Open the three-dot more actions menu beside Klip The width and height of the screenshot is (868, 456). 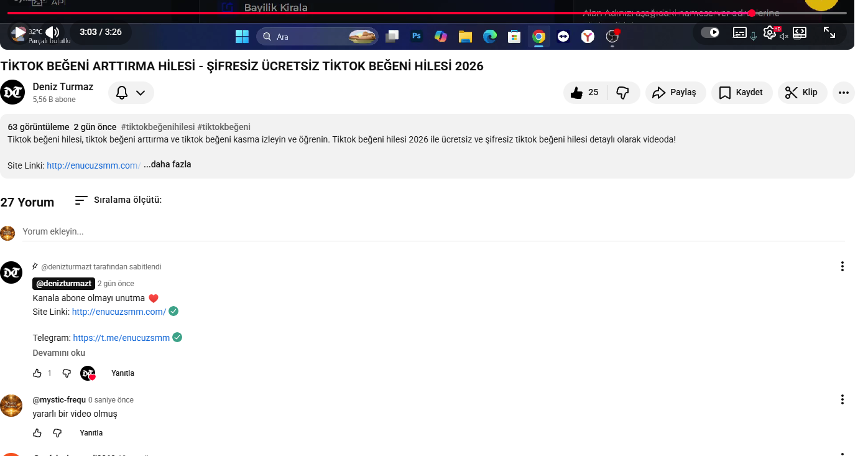(x=844, y=93)
